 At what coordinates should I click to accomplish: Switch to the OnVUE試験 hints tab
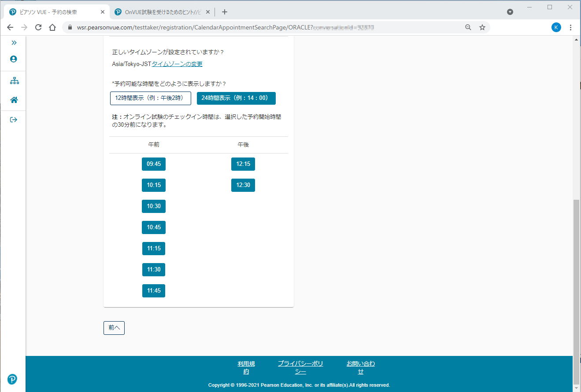pos(159,12)
